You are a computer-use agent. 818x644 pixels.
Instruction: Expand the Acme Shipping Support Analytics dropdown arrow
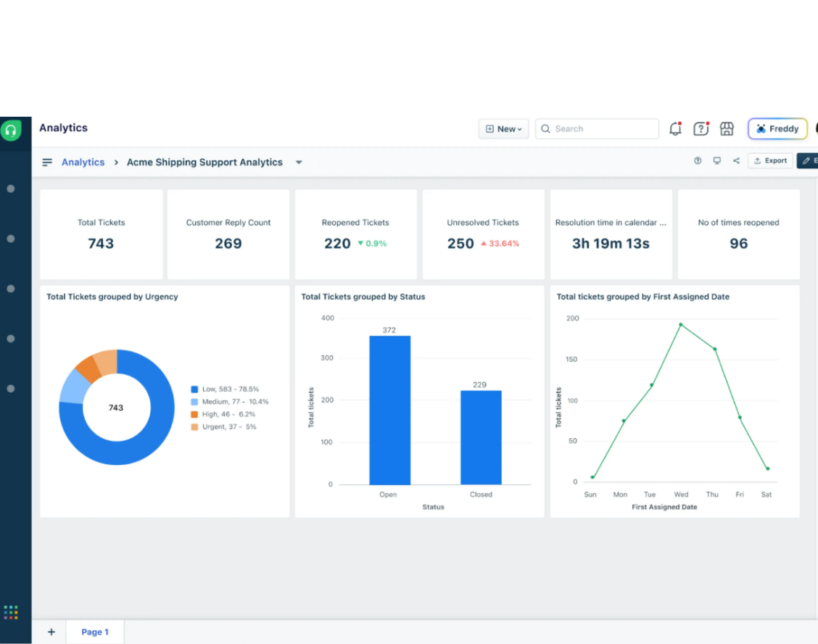(x=299, y=162)
